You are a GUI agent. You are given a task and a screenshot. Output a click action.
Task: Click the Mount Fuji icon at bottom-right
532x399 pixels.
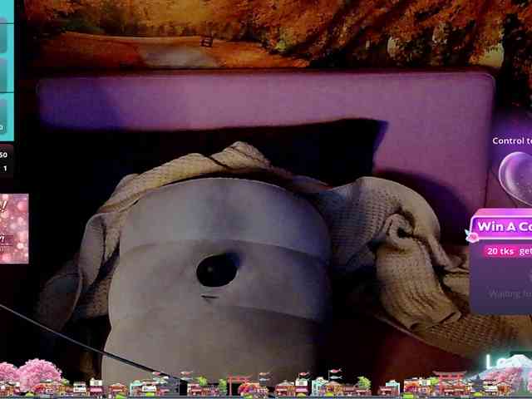pyautogui.click(x=517, y=367)
